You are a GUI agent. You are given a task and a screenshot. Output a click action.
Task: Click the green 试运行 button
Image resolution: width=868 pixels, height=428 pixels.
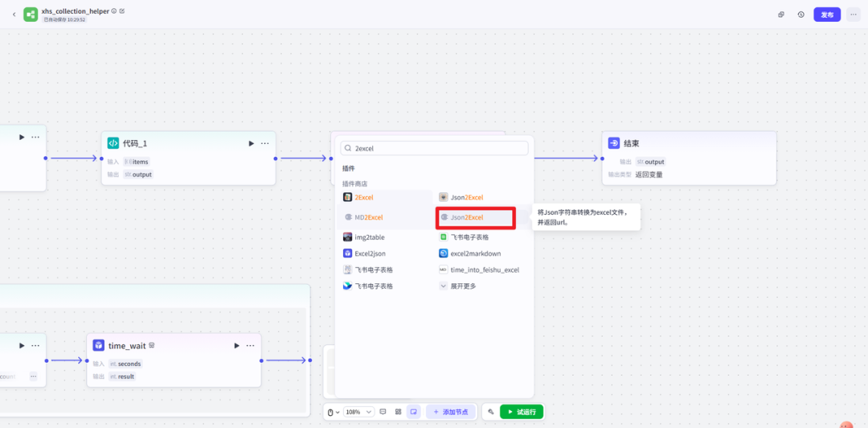pos(522,412)
